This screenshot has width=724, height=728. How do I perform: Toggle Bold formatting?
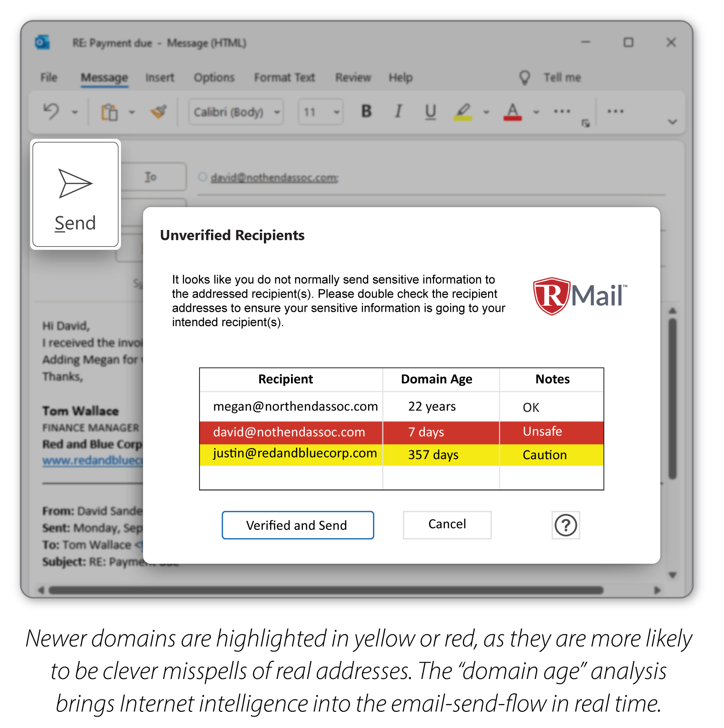(x=366, y=111)
